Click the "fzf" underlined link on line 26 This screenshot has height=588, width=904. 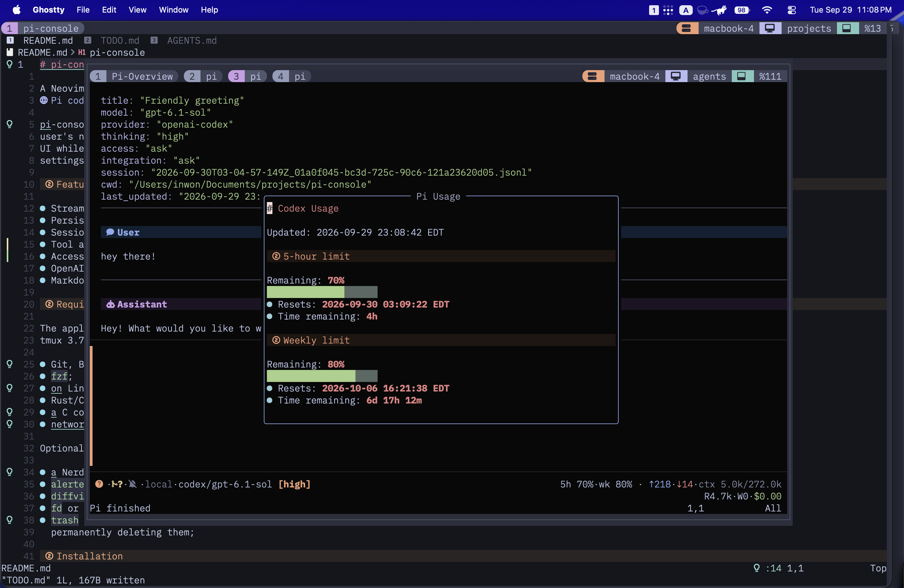pos(59,376)
